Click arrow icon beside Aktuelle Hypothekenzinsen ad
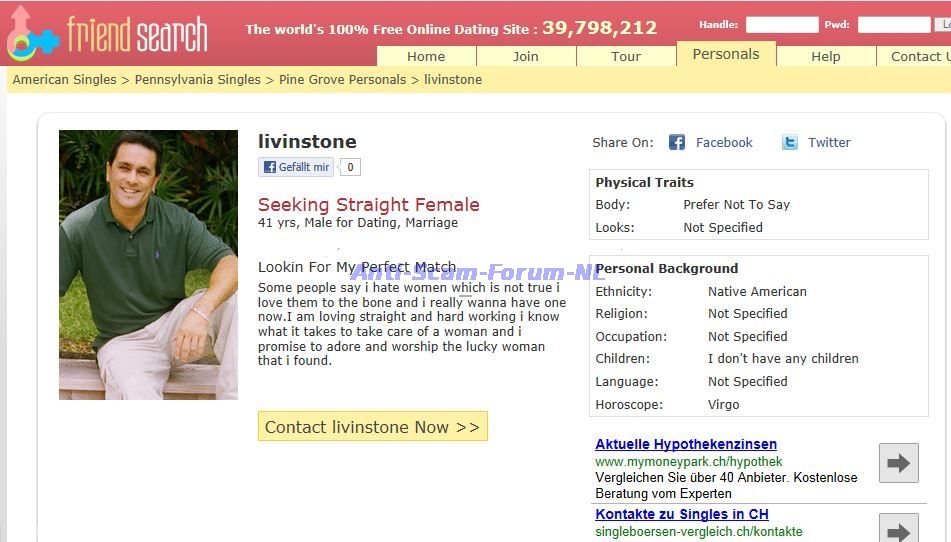The width and height of the screenshot is (951, 542). click(898, 463)
